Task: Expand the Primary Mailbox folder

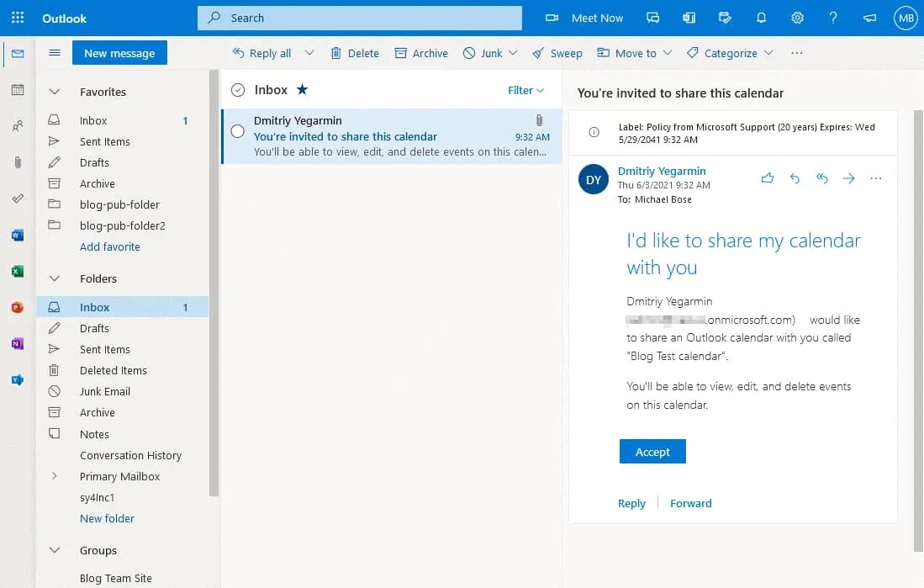Action: click(x=55, y=476)
